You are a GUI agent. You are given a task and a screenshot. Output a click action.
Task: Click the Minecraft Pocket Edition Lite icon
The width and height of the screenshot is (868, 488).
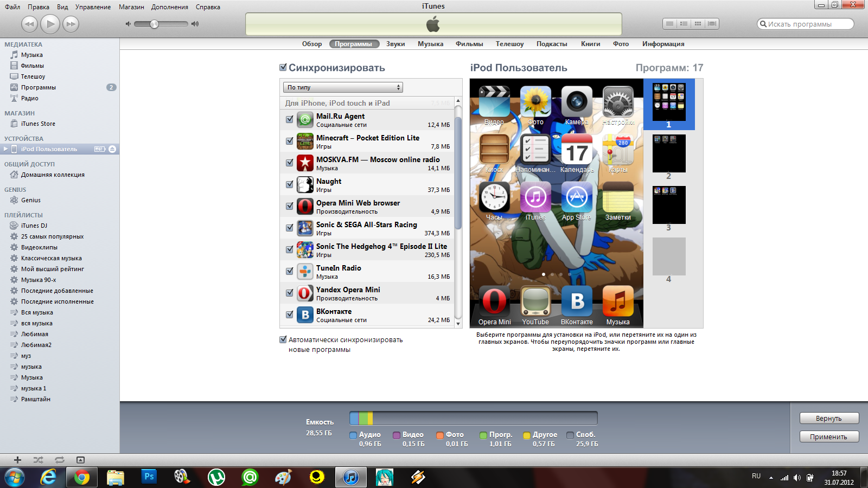[x=305, y=141]
